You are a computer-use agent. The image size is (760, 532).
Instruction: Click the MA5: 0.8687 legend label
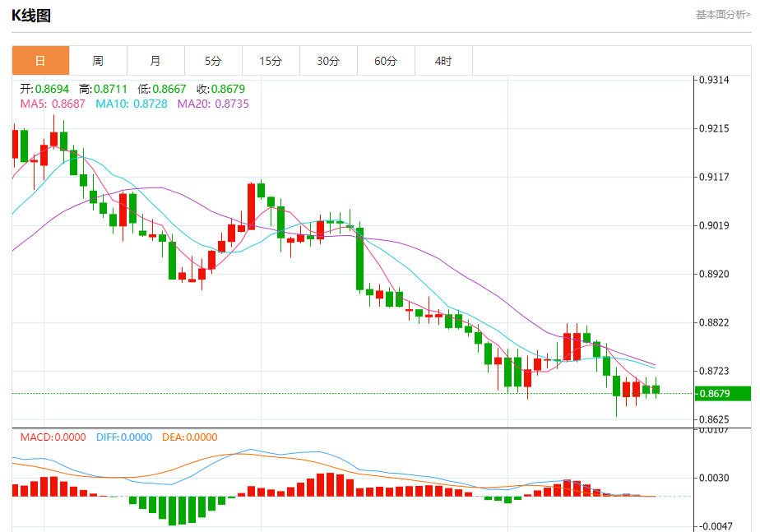coord(53,104)
